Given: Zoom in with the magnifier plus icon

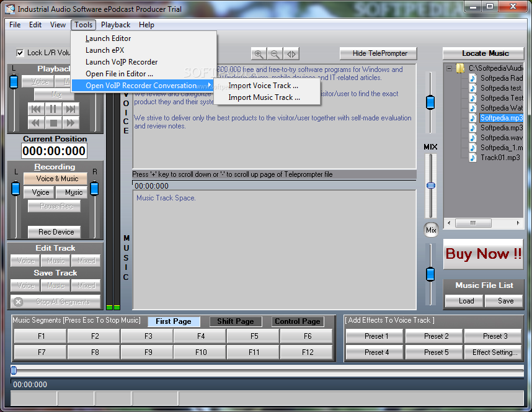Looking at the screenshot, I should tap(259, 54).
